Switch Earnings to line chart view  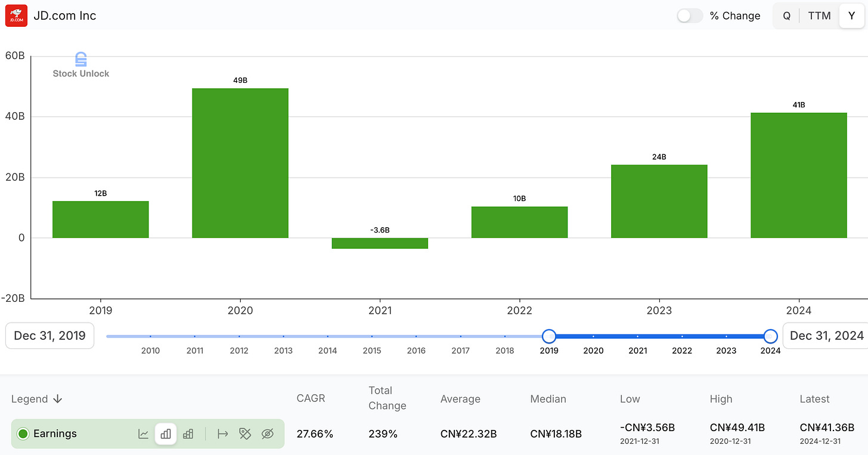coord(143,434)
